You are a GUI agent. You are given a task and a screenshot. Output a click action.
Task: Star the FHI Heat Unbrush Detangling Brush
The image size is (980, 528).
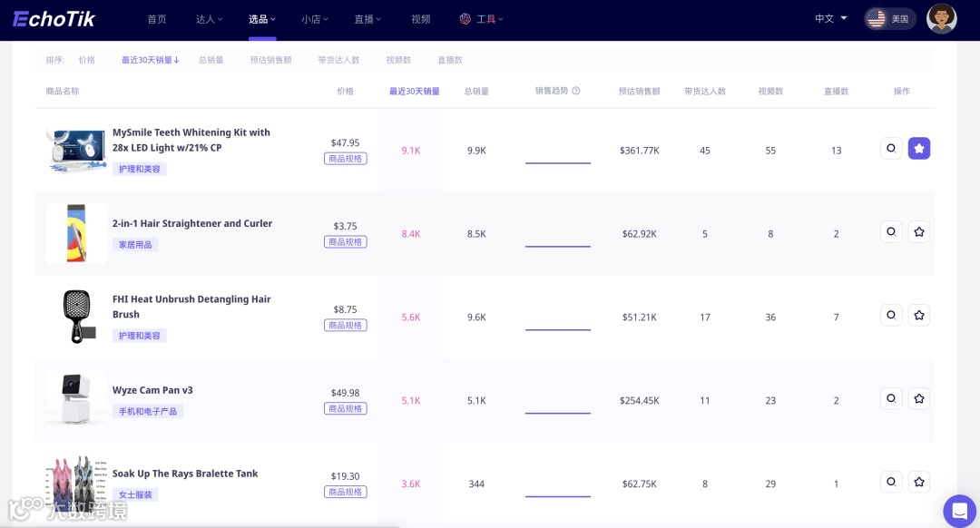(918, 315)
